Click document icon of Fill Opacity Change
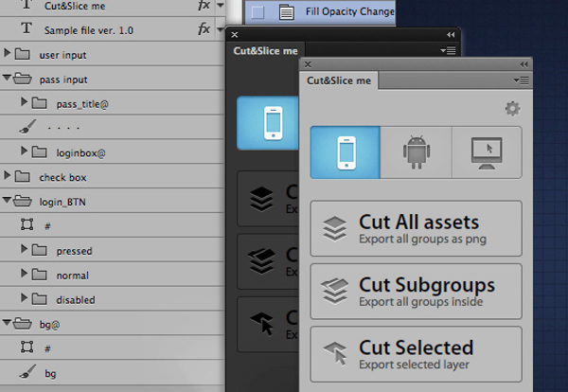Screen dimensions: 568x392 pyautogui.click(x=286, y=12)
